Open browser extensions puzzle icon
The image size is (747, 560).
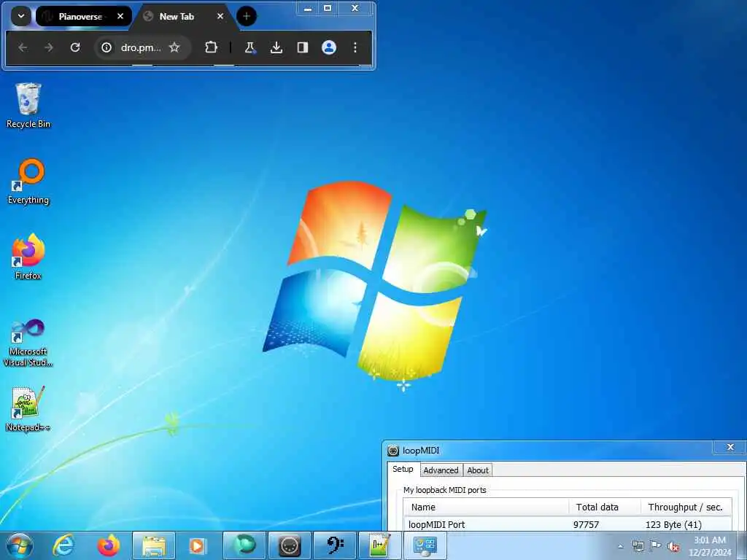pyautogui.click(x=211, y=47)
